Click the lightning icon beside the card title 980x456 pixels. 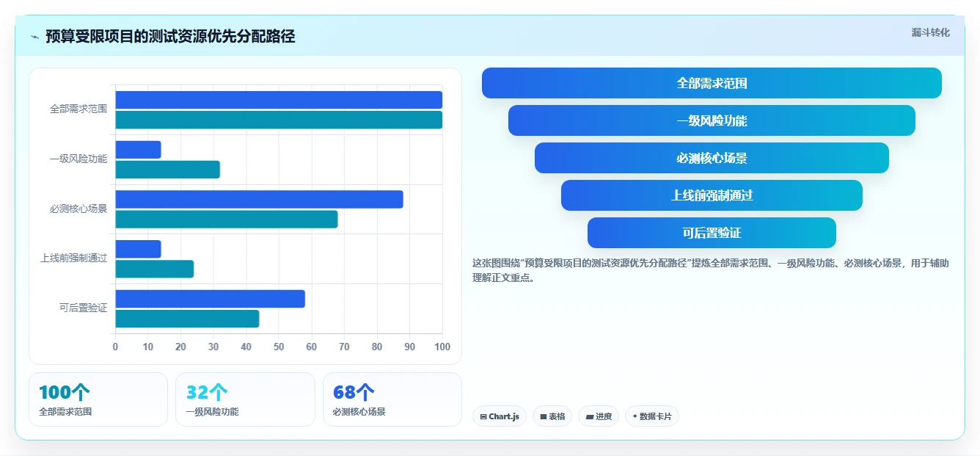pos(35,37)
